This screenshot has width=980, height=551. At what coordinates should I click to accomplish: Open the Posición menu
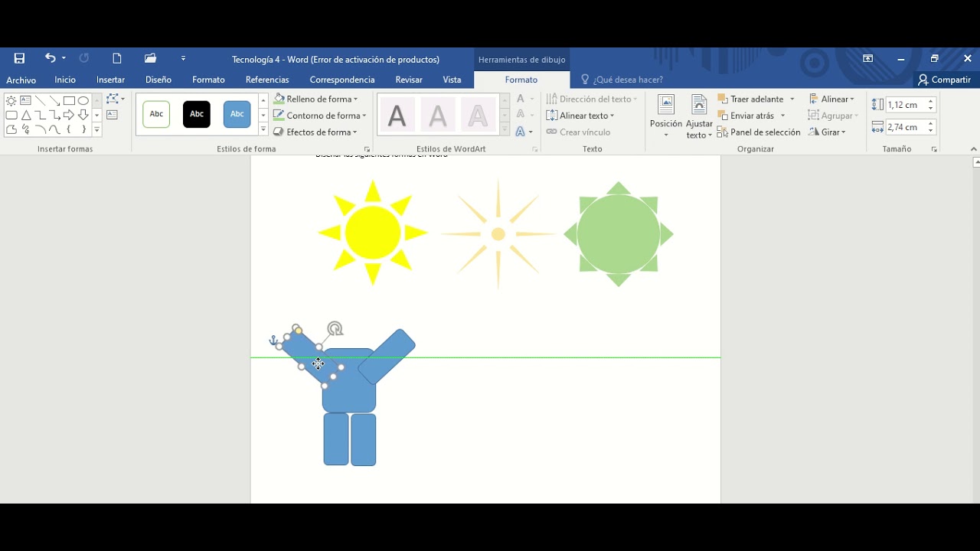click(x=665, y=117)
